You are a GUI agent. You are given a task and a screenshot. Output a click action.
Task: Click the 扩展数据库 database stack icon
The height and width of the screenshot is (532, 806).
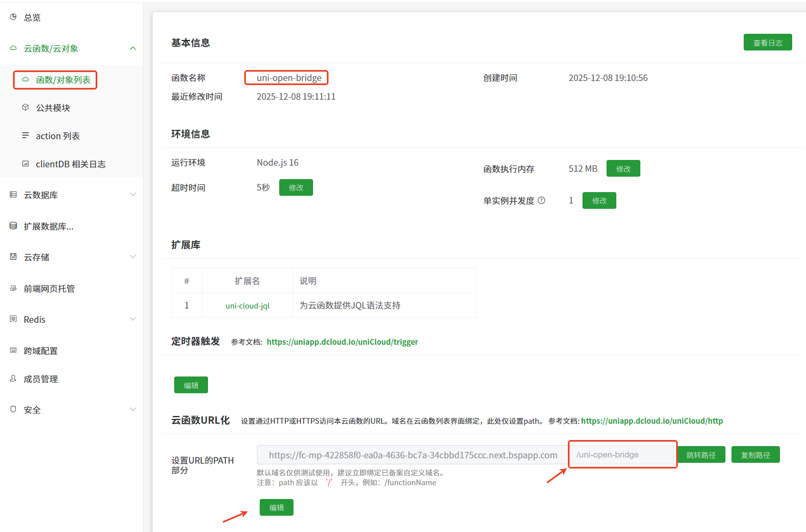[x=13, y=226]
